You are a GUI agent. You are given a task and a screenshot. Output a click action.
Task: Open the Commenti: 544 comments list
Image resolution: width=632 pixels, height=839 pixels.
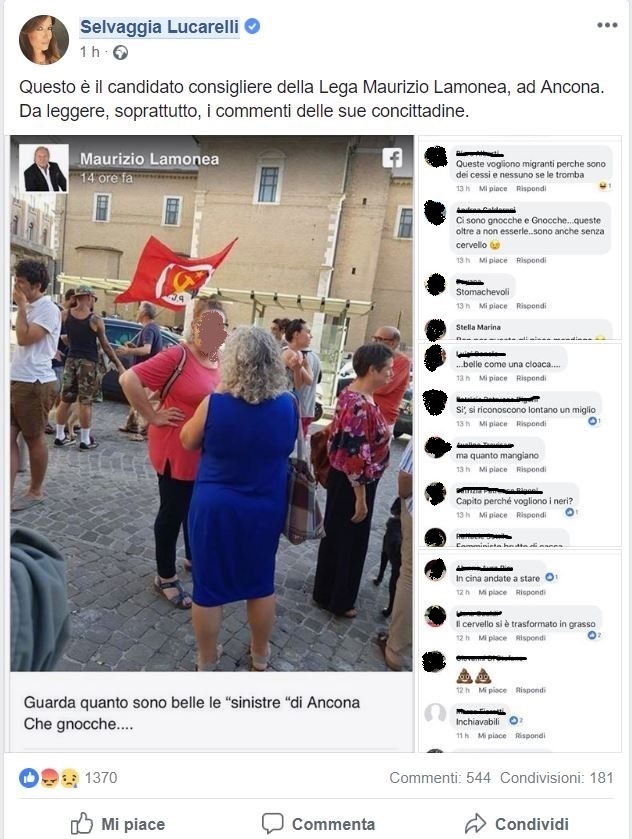click(440, 777)
